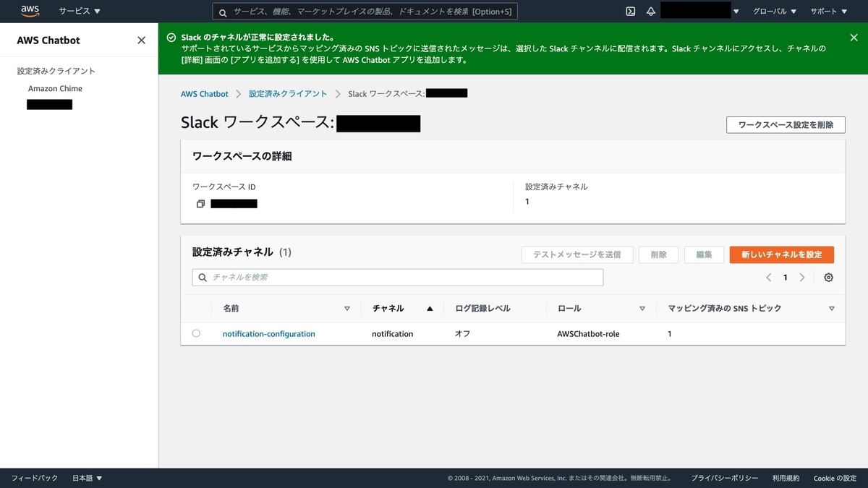The image size is (868, 488).
Task: Open 利用規約 footer link
Action: pyautogui.click(x=786, y=478)
